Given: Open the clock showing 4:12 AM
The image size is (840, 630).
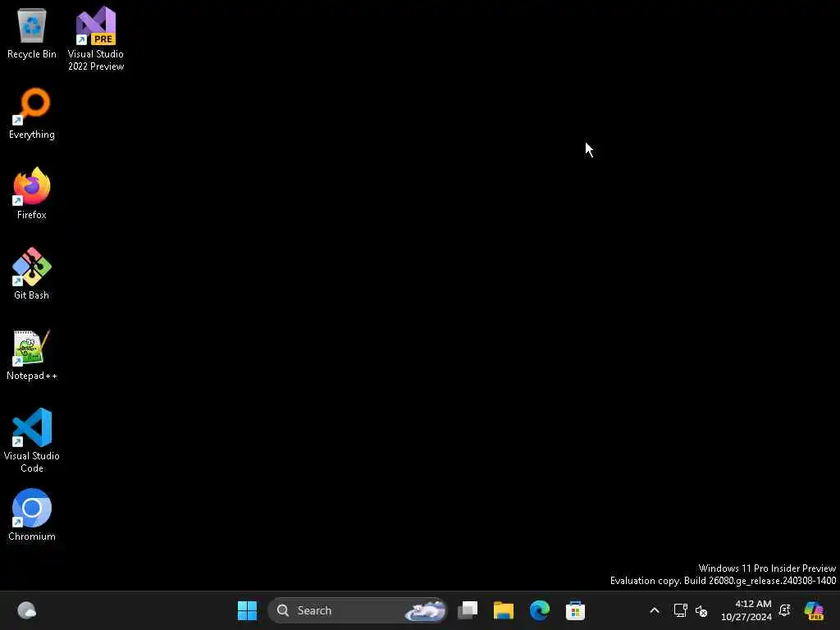Looking at the screenshot, I should [746, 610].
